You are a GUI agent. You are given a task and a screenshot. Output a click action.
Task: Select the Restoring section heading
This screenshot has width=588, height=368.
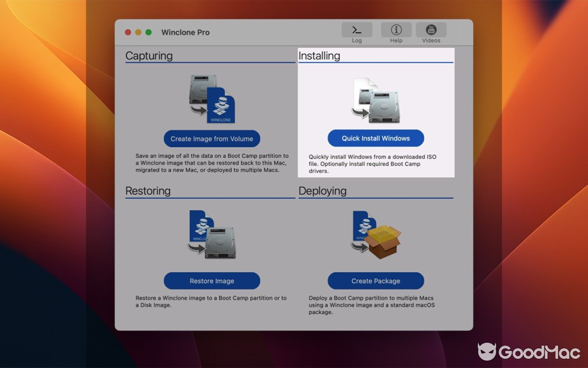148,190
